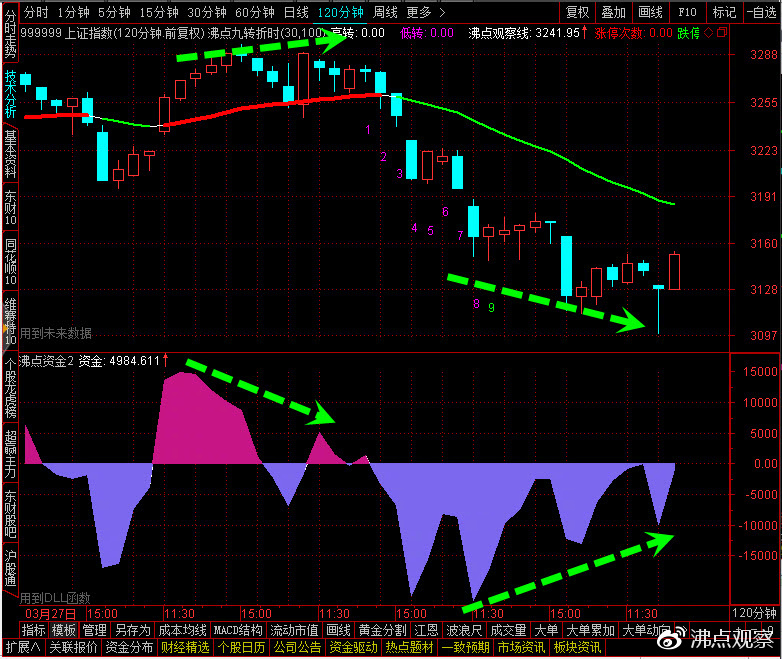
Task: Click the 用到DLL函数 notice text
Action: tap(55, 598)
